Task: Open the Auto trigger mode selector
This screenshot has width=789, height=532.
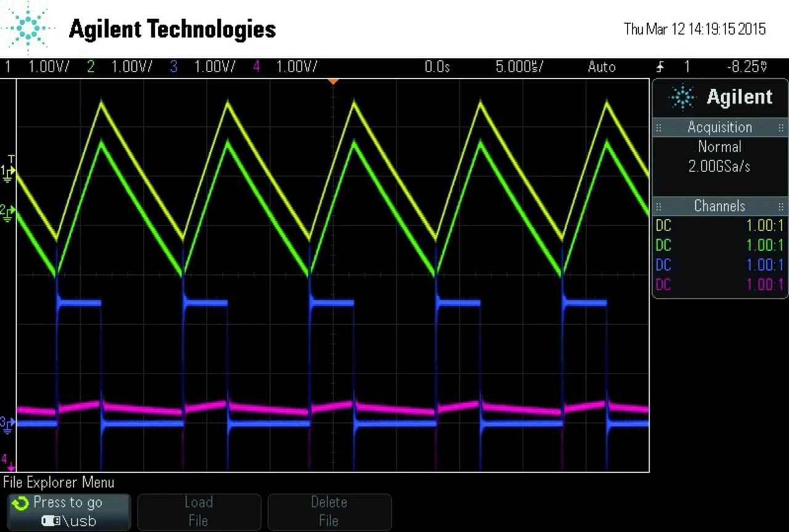Action: coord(601,67)
